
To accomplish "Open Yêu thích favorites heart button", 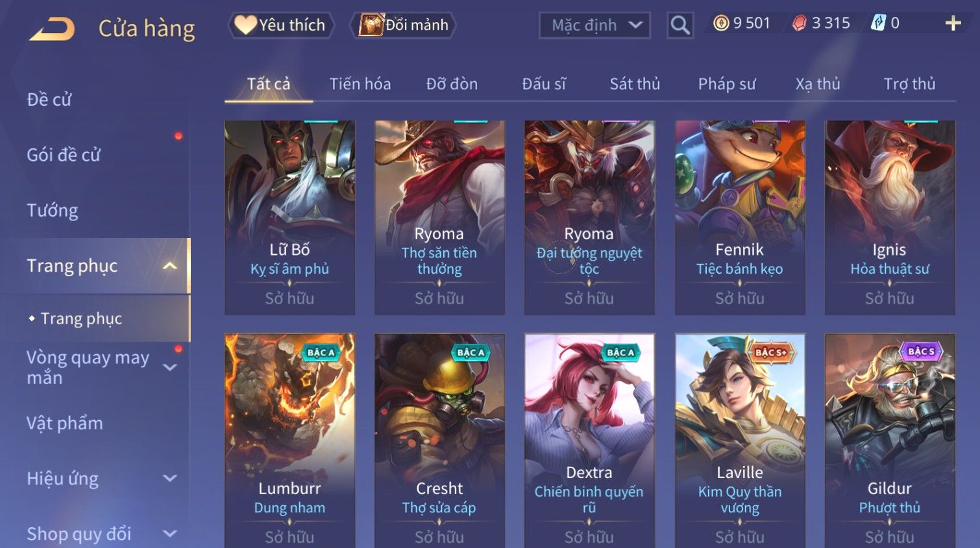I will click(x=280, y=25).
